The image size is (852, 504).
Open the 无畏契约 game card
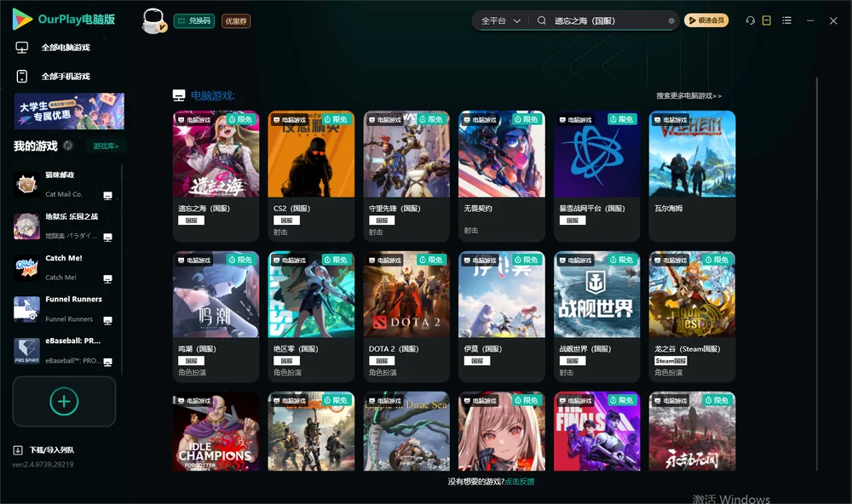[x=502, y=176]
